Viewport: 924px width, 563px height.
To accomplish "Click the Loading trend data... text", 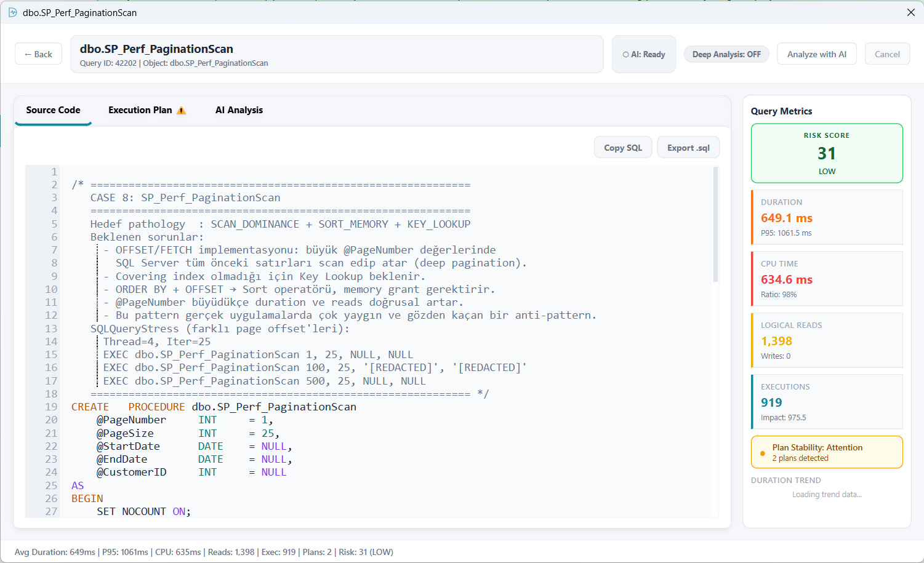I will click(x=827, y=495).
